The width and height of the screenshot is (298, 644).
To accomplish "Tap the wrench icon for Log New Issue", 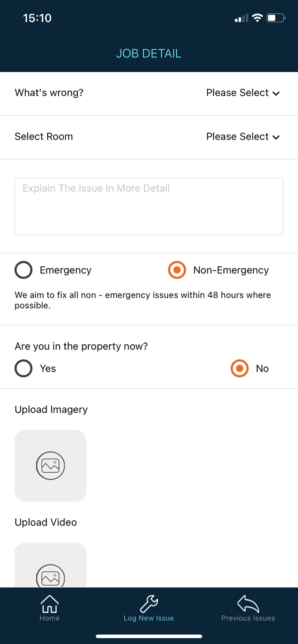I will [148, 603].
